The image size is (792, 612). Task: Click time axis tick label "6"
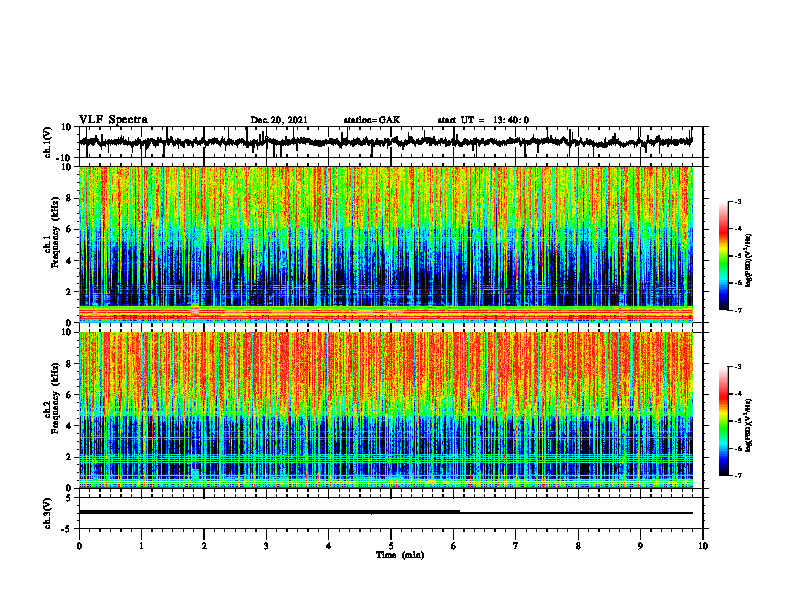pyautogui.click(x=453, y=546)
